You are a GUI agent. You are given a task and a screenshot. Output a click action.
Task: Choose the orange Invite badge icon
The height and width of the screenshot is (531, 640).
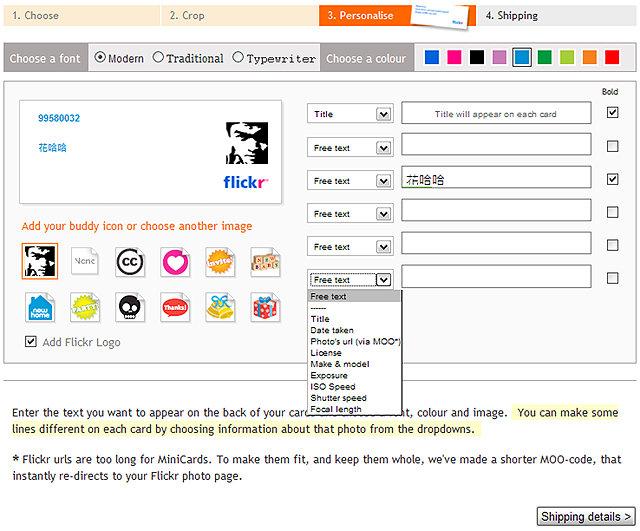[220, 262]
